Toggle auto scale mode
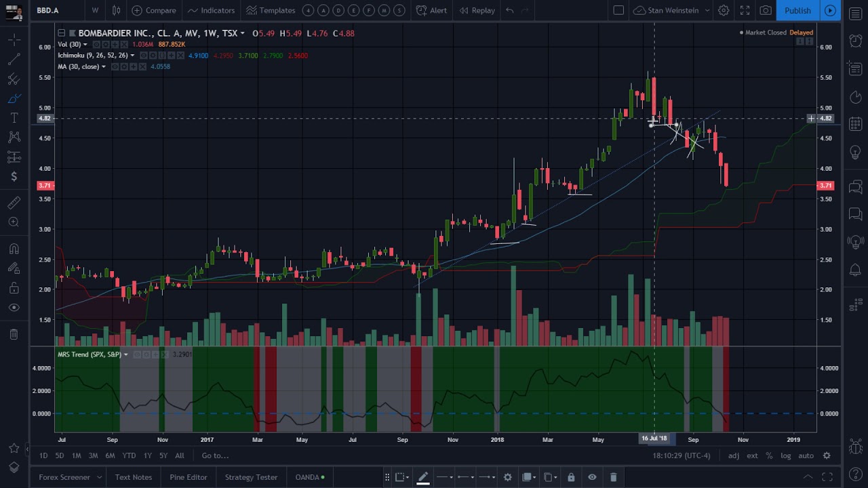Screen dimensions: 868x488 coord(806,455)
